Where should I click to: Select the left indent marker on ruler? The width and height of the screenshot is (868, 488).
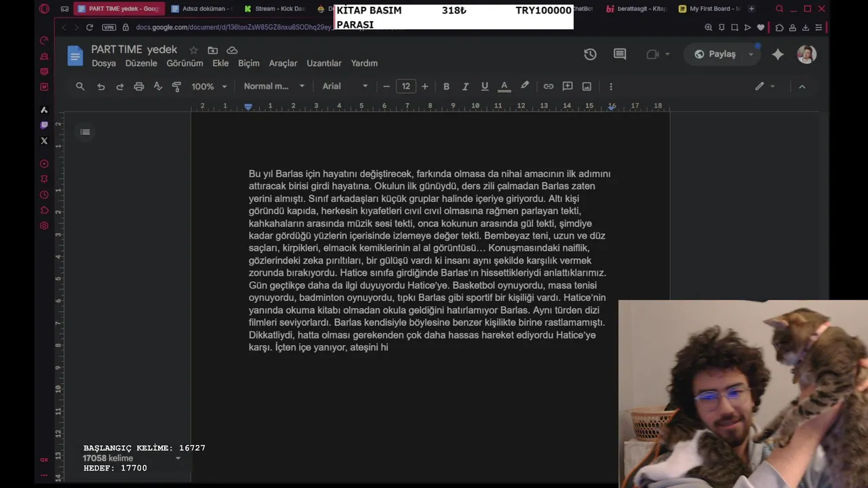click(x=248, y=107)
